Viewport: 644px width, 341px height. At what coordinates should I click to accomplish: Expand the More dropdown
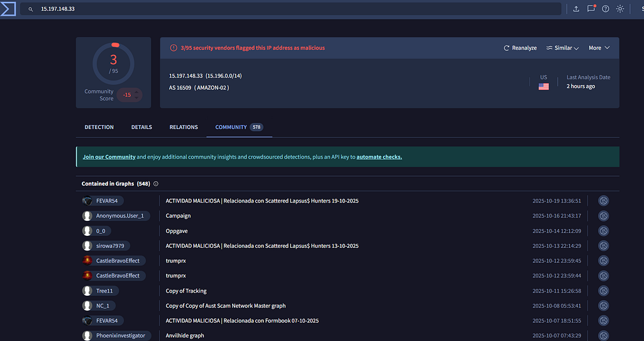pyautogui.click(x=599, y=48)
